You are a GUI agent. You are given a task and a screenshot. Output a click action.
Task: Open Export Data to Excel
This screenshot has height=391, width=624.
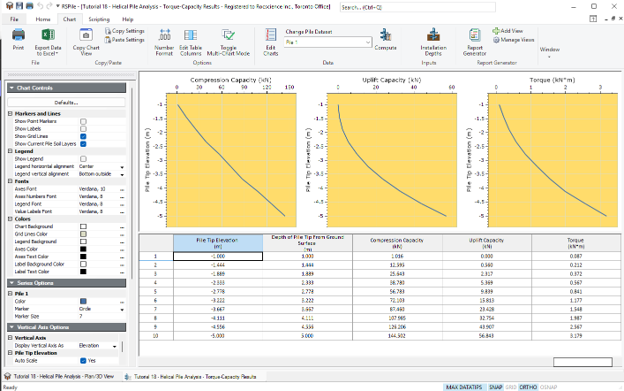tap(48, 41)
